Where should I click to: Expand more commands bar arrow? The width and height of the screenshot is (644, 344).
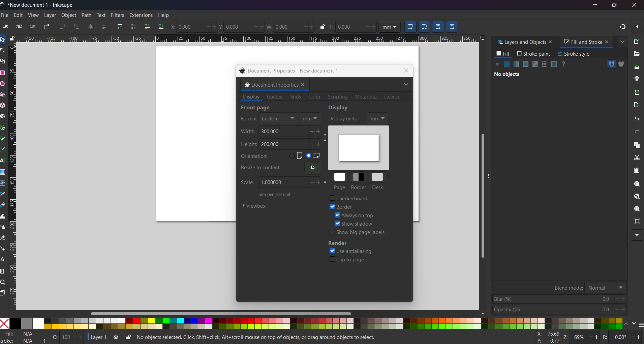click(x=637, y=235)
